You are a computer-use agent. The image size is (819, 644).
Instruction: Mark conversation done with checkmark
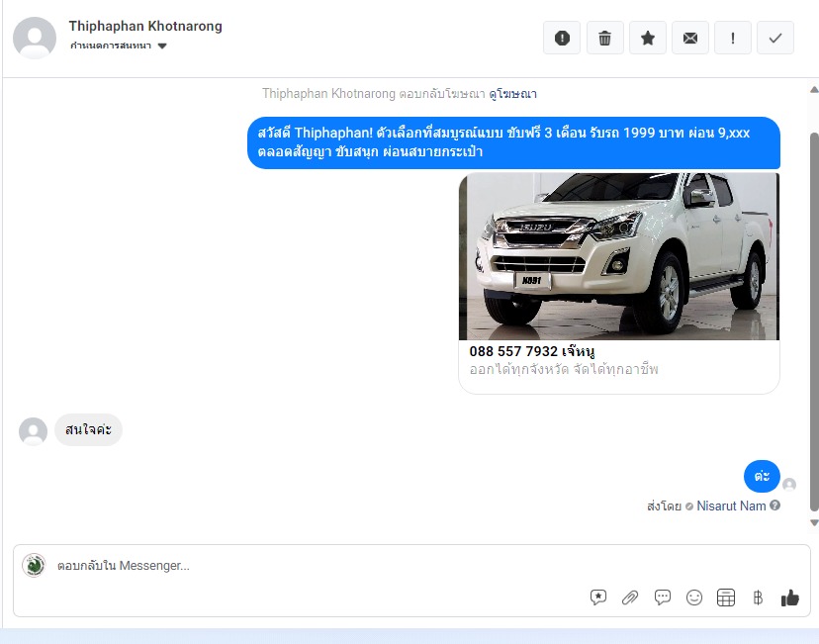(x=775, y=38)
